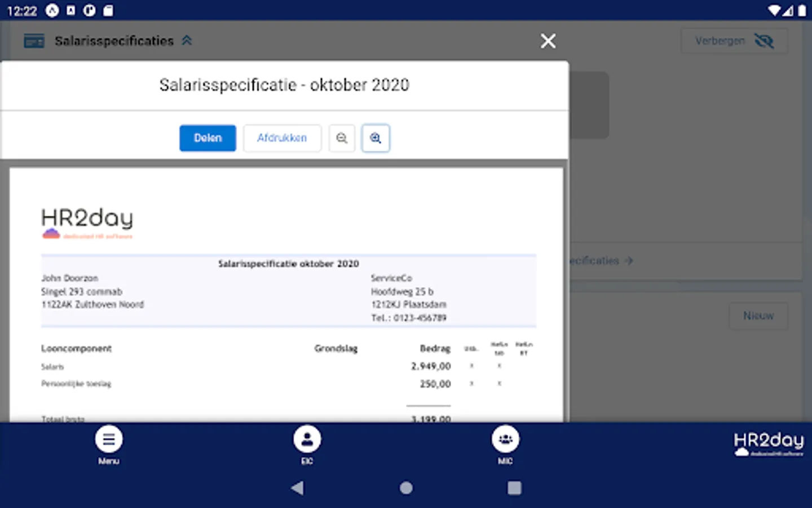The height and width of the screenshot is (508, 812).
Task: Click the HR2day logo in bottom bar
Action: click(769, 444)
